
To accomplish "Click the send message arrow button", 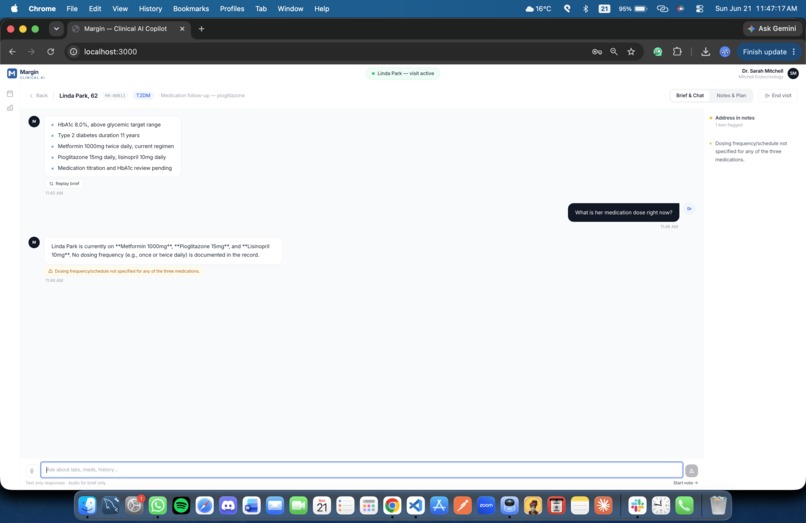I will click(x=691, y=470).
